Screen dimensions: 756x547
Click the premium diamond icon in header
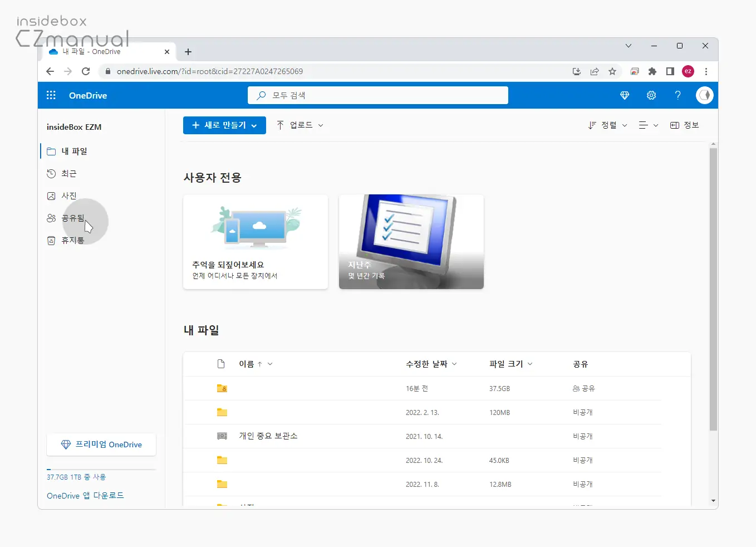[625, 95]
